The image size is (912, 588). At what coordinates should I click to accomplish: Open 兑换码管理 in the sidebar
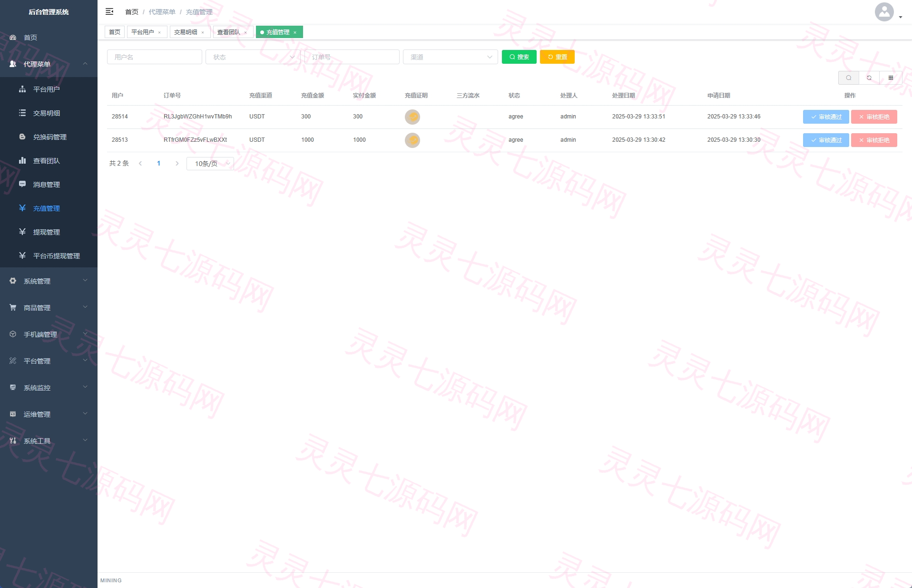pyautogui.click(x=49, y=137)
